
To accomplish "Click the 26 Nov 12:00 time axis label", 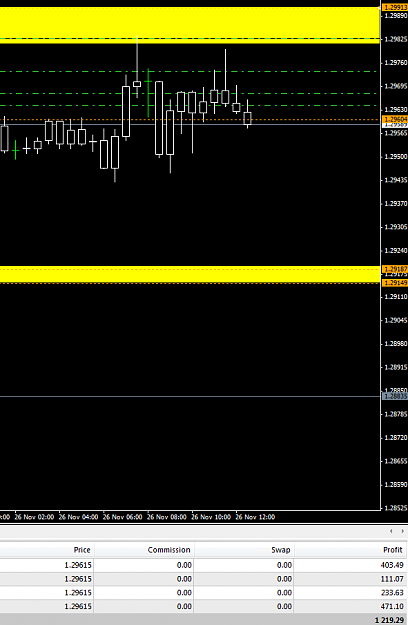I will pyautogui.click(x=255, y=517).
